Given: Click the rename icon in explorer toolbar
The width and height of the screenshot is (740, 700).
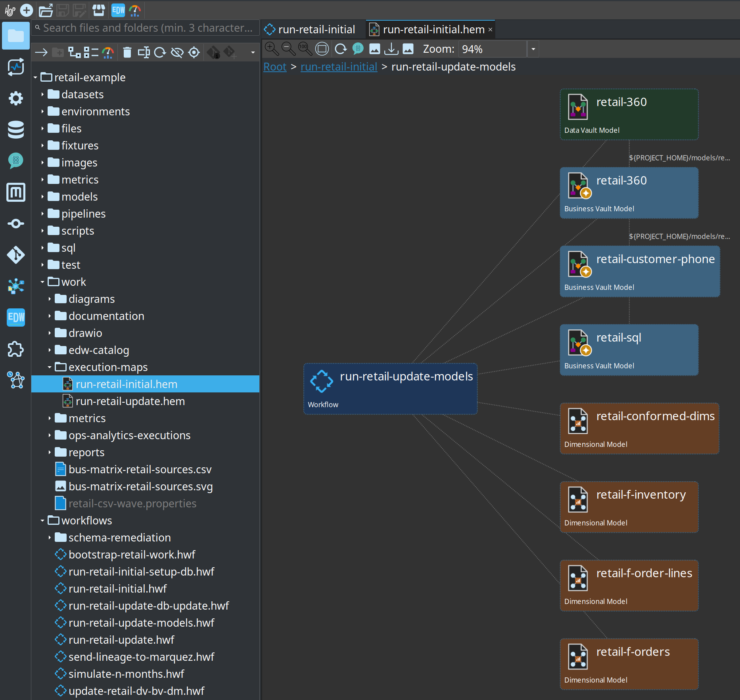Looking at the screenshot, I should pyautogui.click(x=144, y=52).
